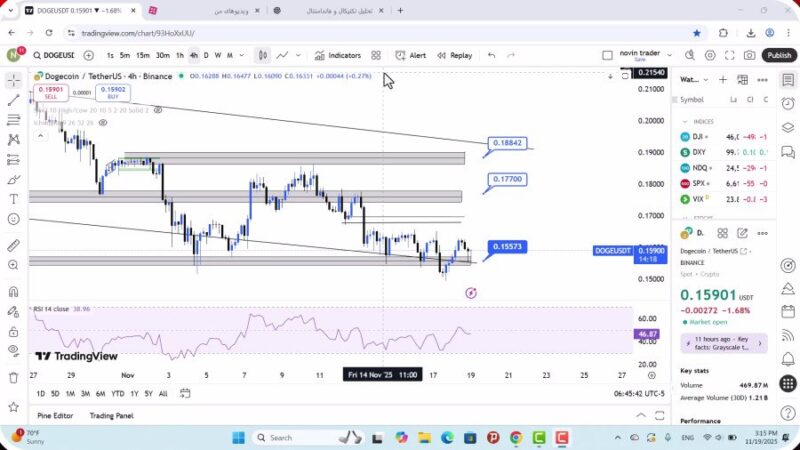Toggle the lock all drawings icon

[x=14, y=331]
